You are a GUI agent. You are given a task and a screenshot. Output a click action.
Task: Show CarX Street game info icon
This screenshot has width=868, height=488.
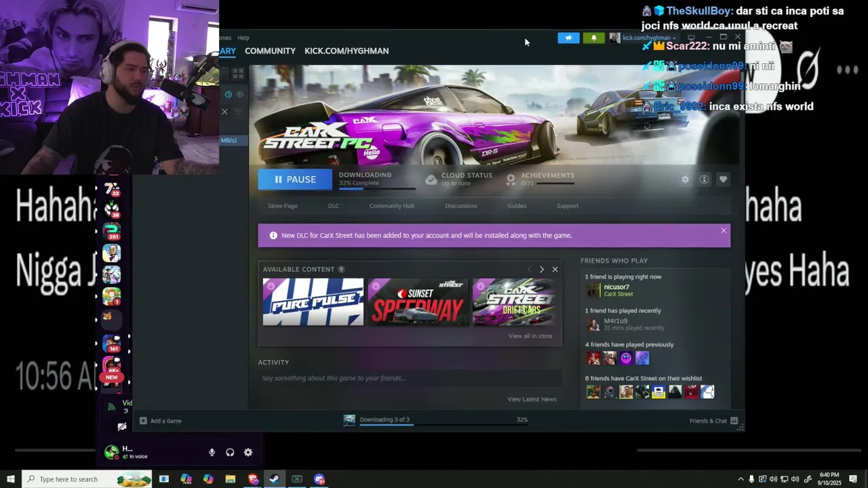[704, 180]
